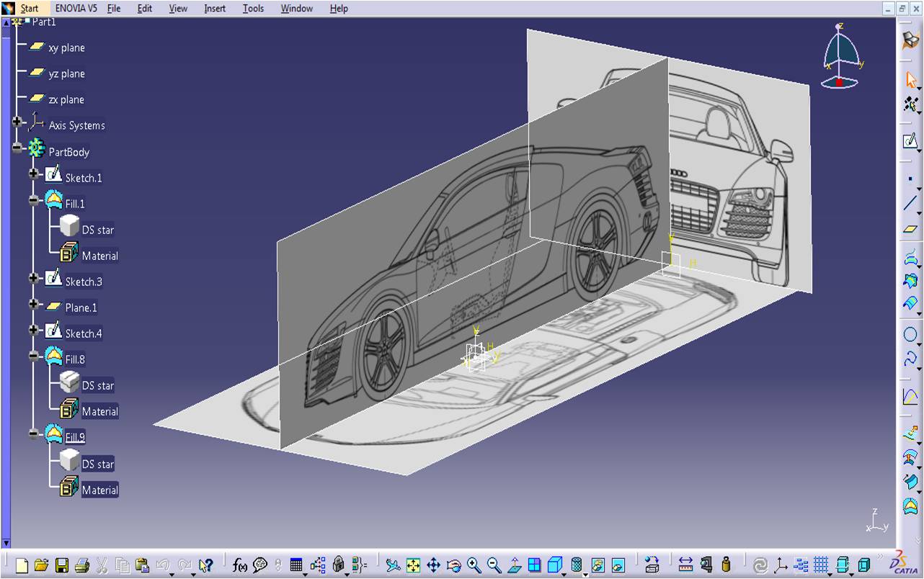Click the Fill surface tool on right toolbar
924x579 pixels.
click(x=910, y=506)
